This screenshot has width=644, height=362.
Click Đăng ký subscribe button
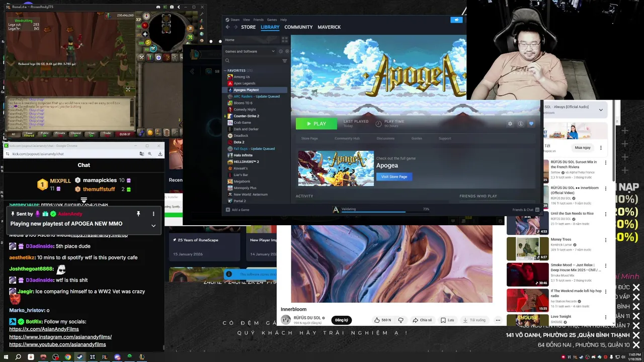coord(342,320)
